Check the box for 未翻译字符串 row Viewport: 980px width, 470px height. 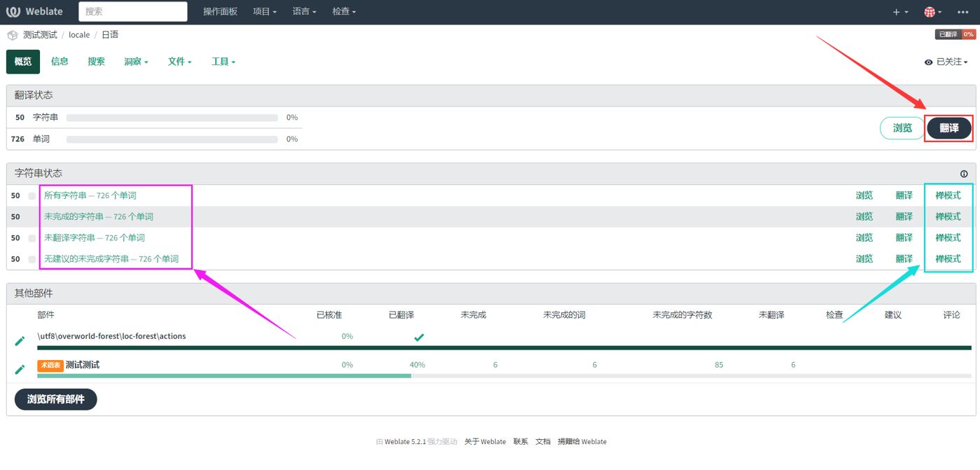coord(32,238)
